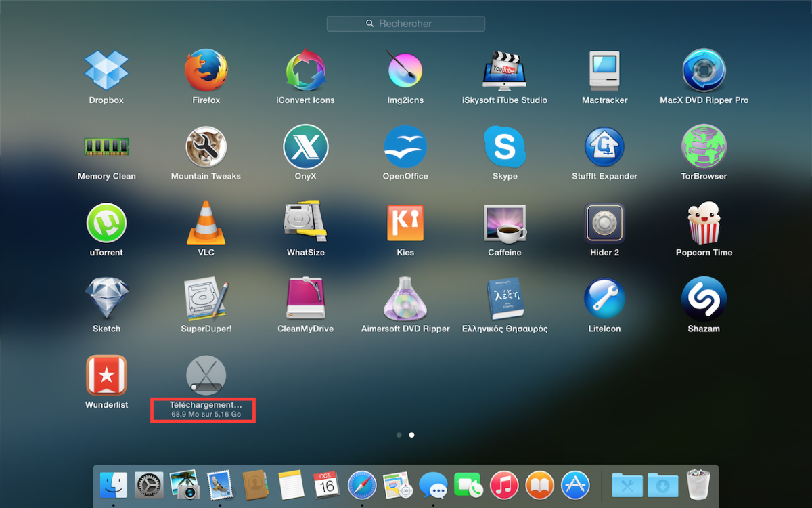Launch Mountain Tweaks

(x=206, y=146)
